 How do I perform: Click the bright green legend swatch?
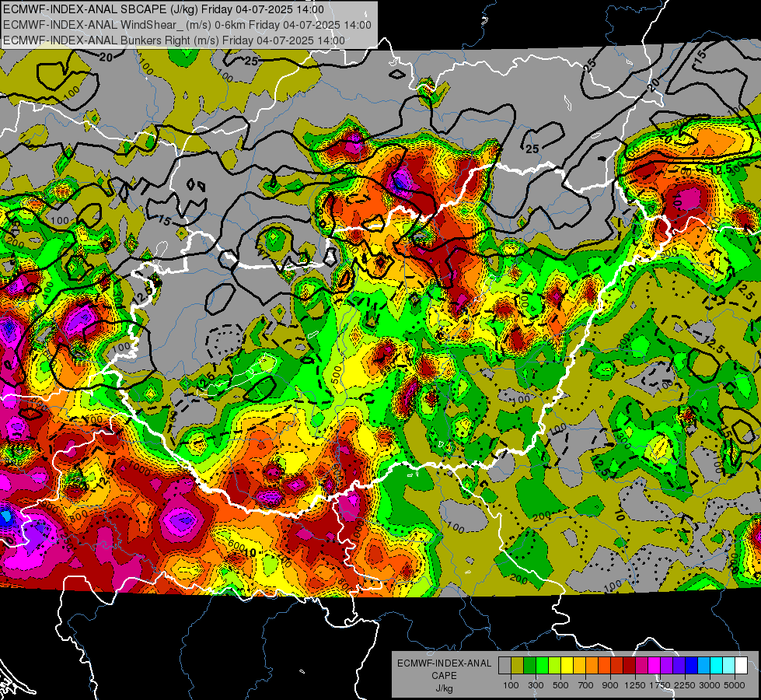pyautogui.click(x=542, y=665)
